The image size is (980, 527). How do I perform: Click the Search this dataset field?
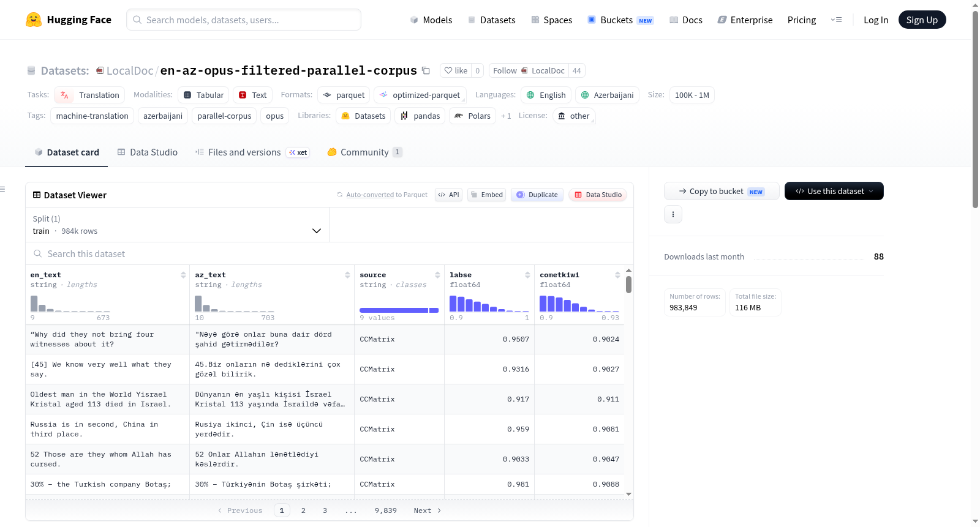[330, 253]
